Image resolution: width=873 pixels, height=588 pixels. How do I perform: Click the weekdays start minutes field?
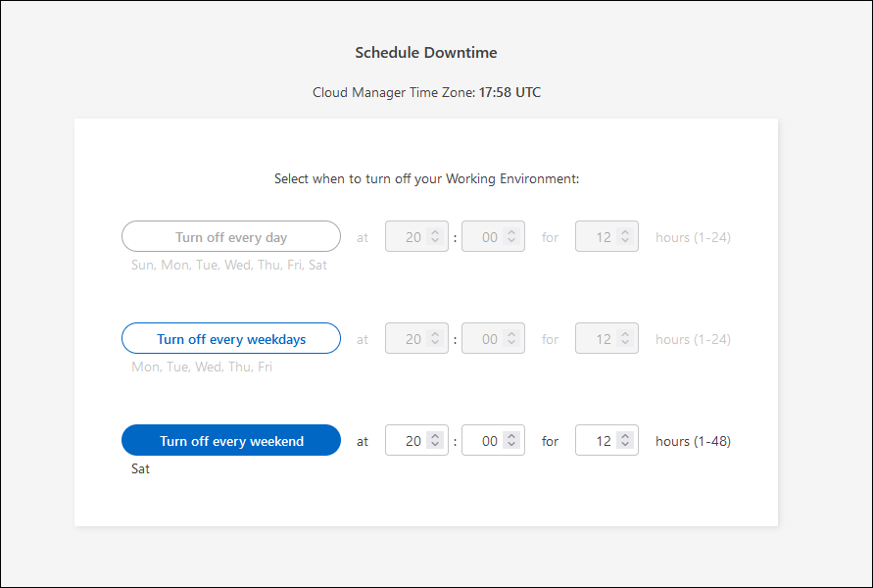[487, 339]
